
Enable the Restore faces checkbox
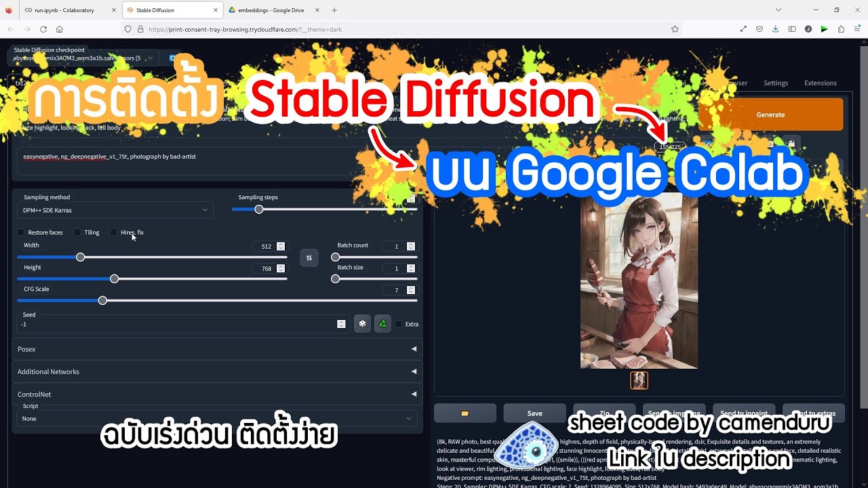point(21,232)
